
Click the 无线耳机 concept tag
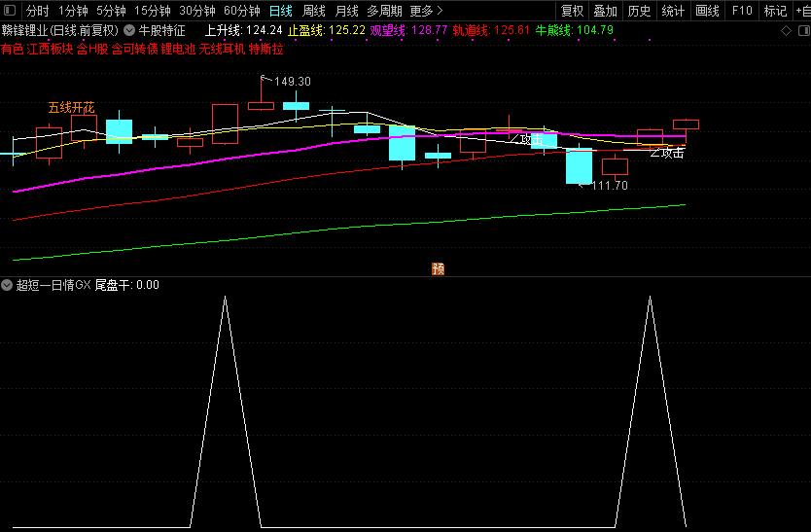point(223,50)
